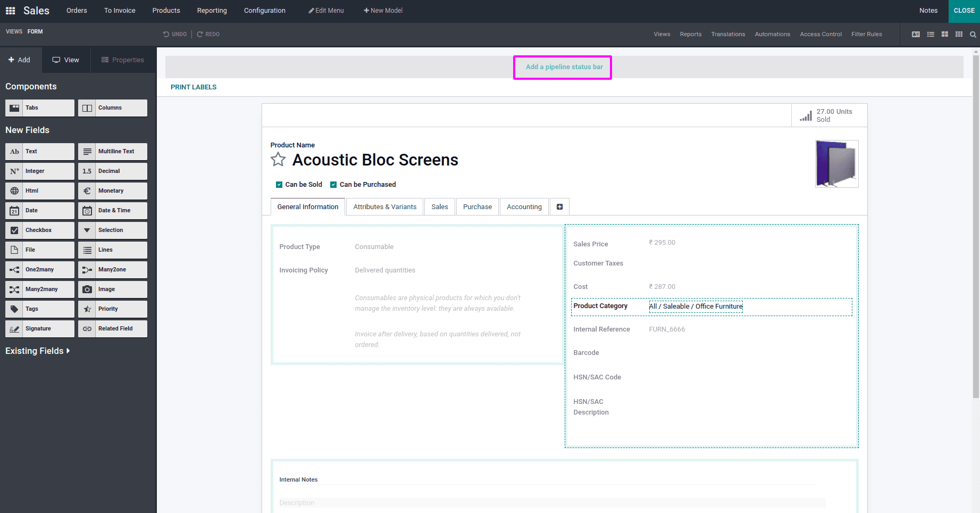Add a Checkbox field component
980x513 pixels.
point(39,230)
